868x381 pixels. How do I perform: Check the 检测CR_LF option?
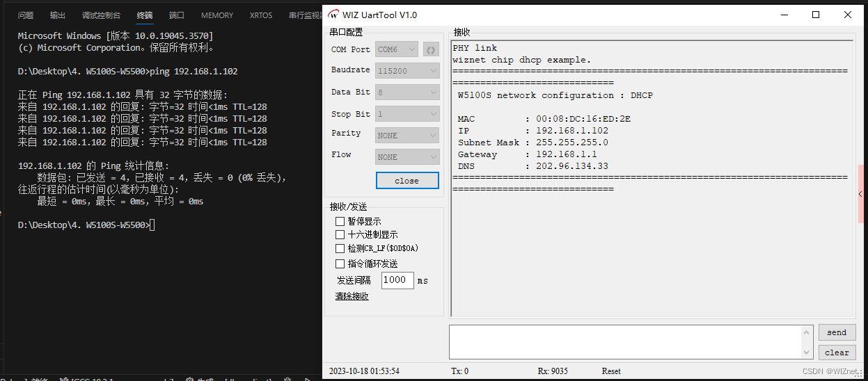tap(340, 248)
